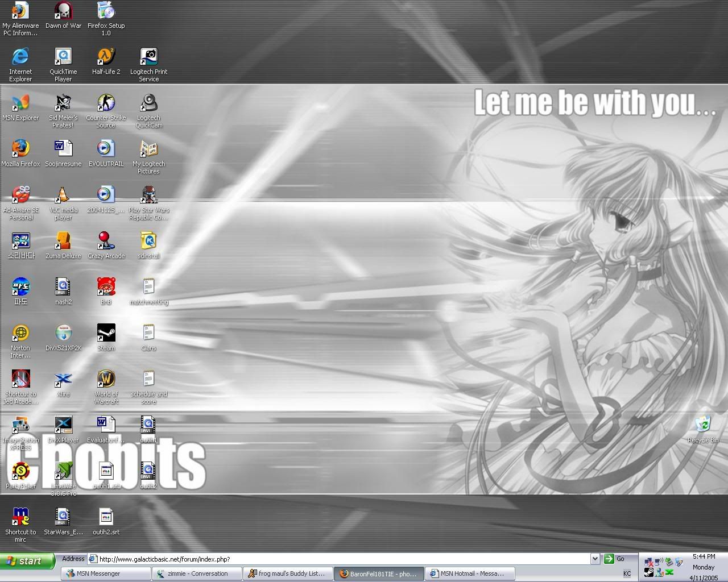Viewport: 728px width, 582px height.
Task: Click inside the taskbar Address URL field
Action: [x=341, y=559]
